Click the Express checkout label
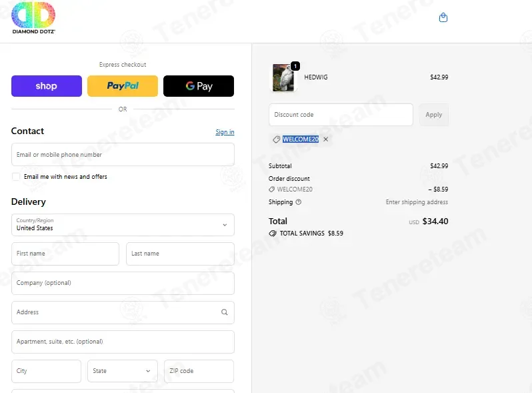Screen dimensions: 532x393 [123, 65]
